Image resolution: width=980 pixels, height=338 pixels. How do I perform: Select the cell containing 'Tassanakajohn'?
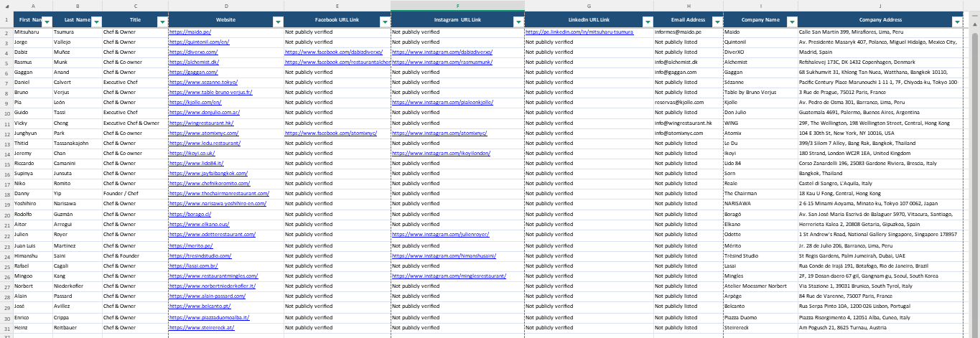(78, 143)
